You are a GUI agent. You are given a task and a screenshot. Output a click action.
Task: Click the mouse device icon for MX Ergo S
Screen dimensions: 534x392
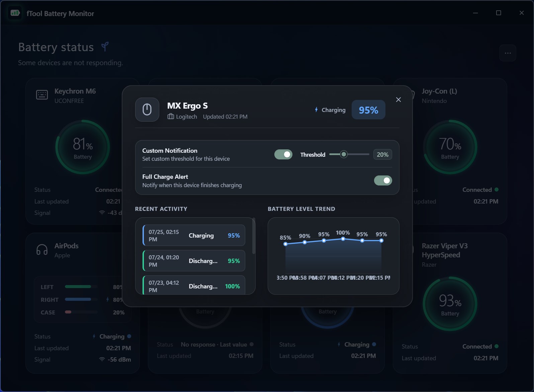click(147, 110)
